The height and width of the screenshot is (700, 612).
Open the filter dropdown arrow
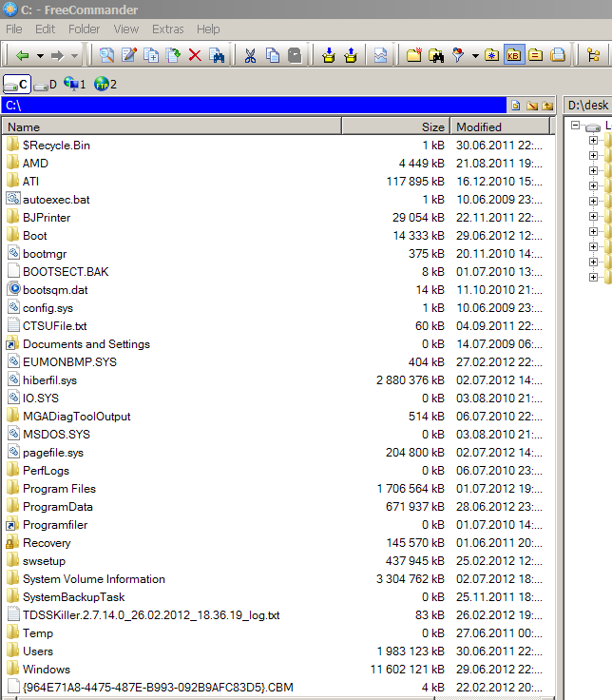pyautogui.click(x=475, y=56)
